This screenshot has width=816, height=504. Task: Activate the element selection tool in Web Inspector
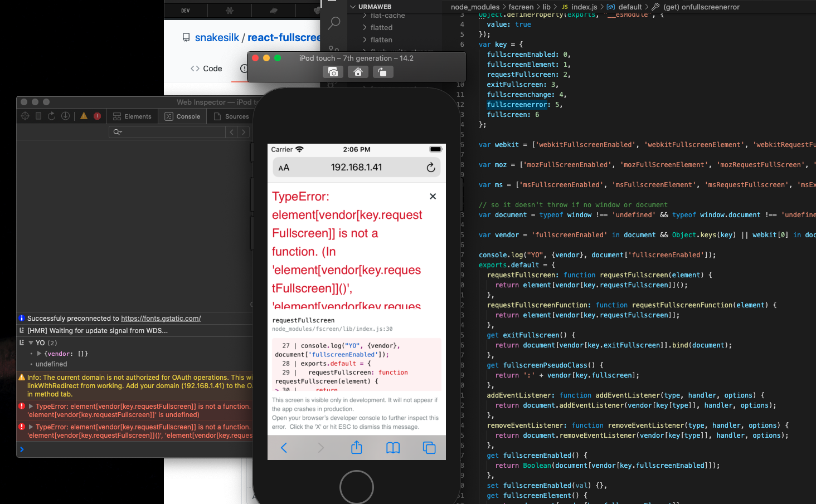coord(25,116)
